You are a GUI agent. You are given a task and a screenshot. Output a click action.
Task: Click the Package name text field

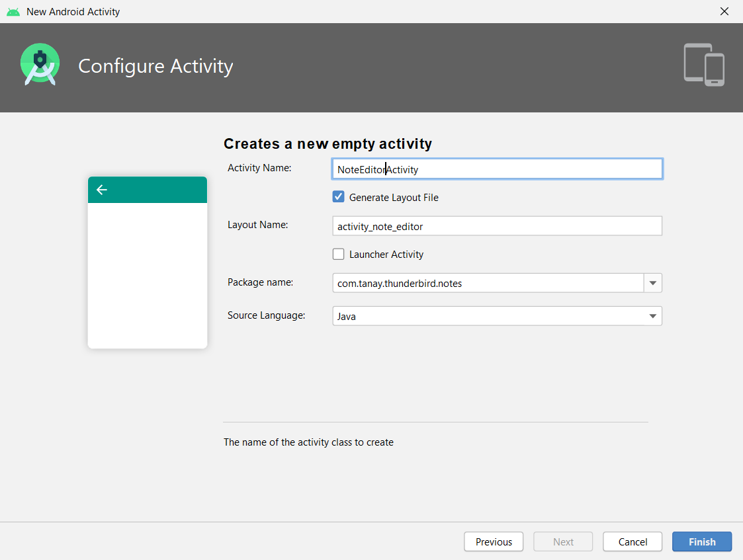[488, 283]
